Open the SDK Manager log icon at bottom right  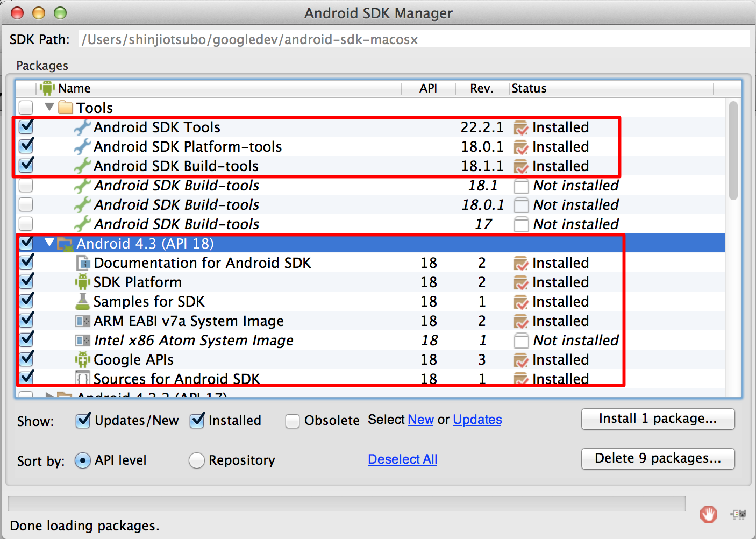pos(738,514)
